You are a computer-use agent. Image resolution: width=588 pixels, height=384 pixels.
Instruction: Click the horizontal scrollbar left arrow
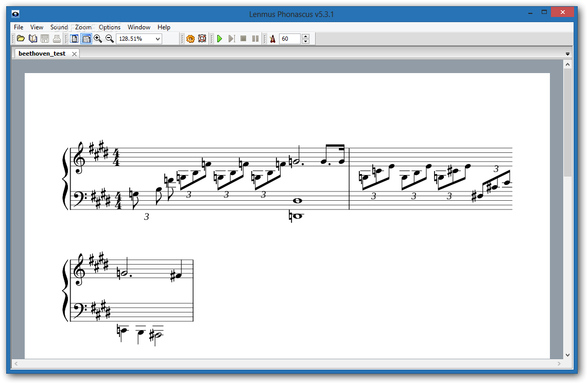pos(16,363)
